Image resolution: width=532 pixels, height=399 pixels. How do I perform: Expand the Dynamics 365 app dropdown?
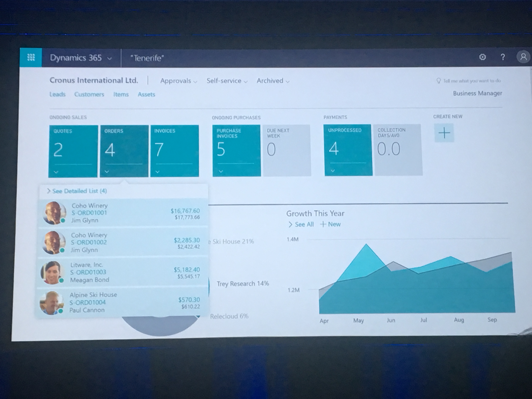pos(109,58)
